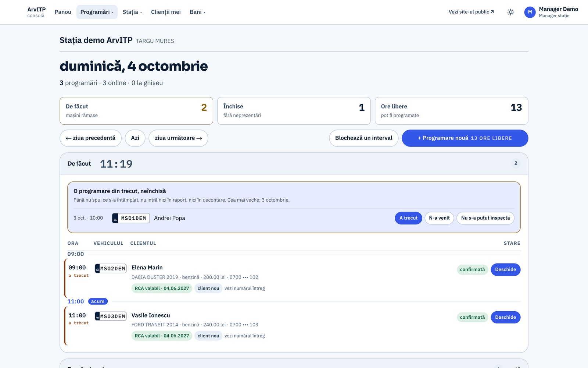Click the confirmată badge for Elena Marin
This screenshot has width=588, height=368.
click(472, 270)
